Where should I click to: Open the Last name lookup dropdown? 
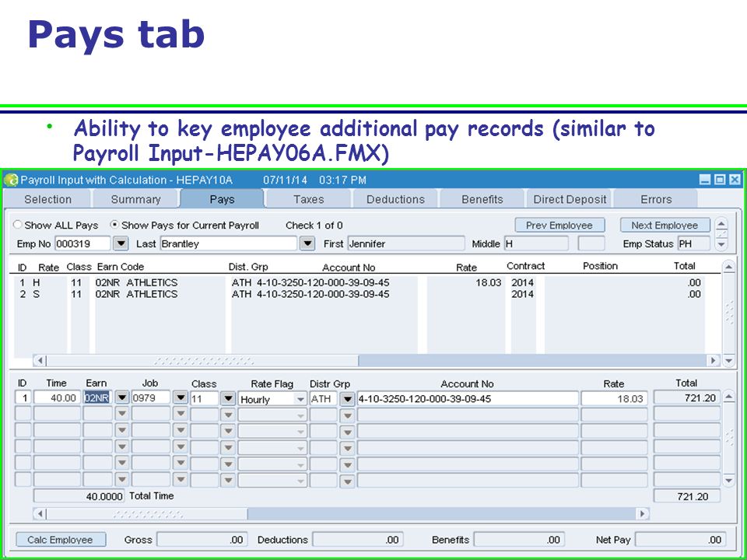point(308,243)
